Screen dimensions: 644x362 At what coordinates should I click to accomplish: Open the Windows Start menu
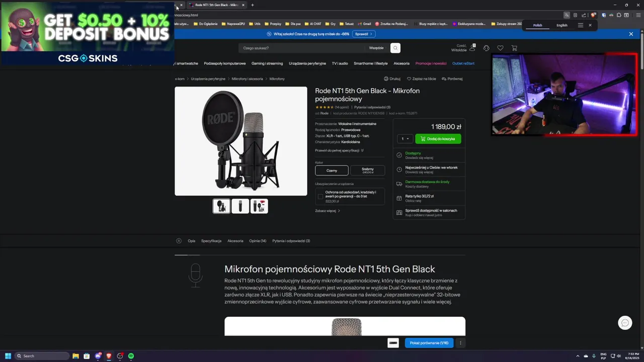[8, 356]
